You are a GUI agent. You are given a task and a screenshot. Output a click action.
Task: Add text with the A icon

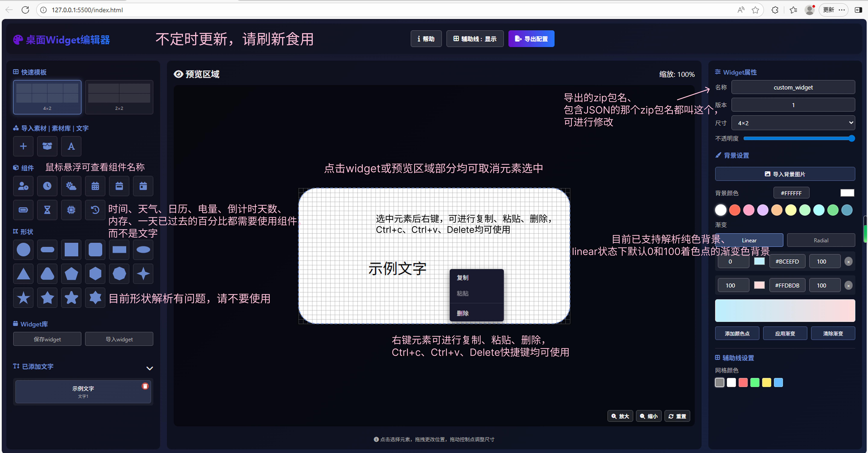click(x=71, y=146)
